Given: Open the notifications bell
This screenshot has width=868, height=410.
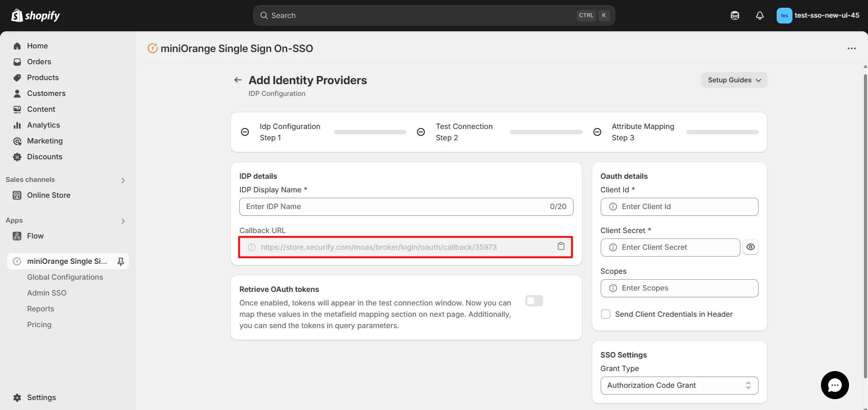Looking at the screenshot, I should tap(760, 15).
